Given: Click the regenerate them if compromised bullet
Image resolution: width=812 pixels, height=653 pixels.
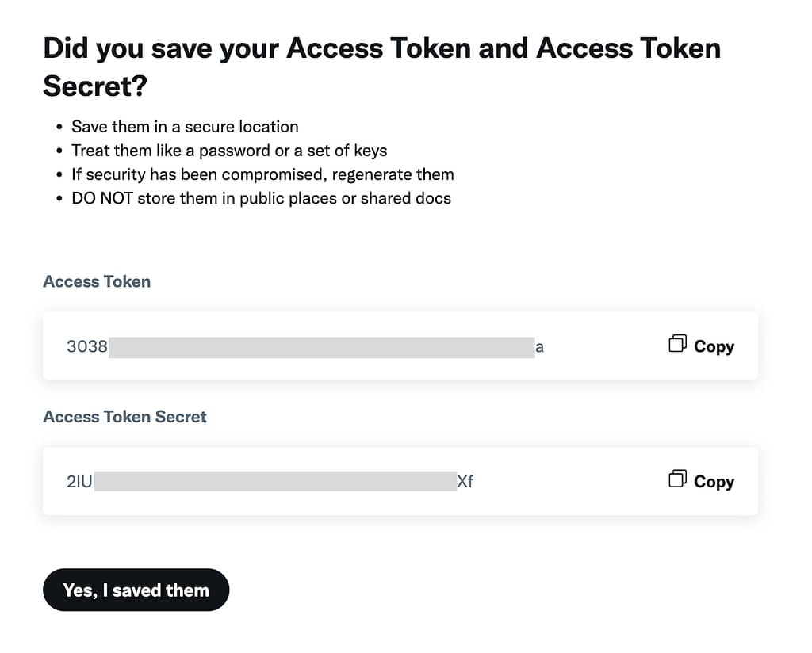Looking at the screenshot, I should (x=262, y=174).
